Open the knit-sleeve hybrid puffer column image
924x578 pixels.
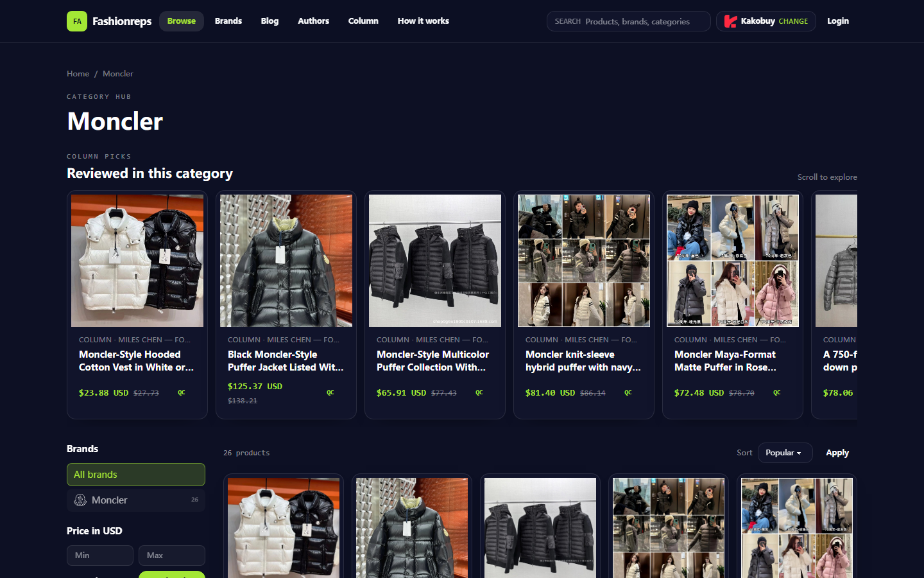coord(584,261)
